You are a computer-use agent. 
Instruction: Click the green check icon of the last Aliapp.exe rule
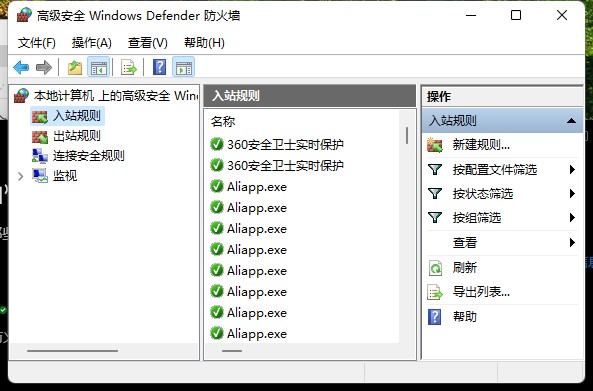tap(217, 334)
